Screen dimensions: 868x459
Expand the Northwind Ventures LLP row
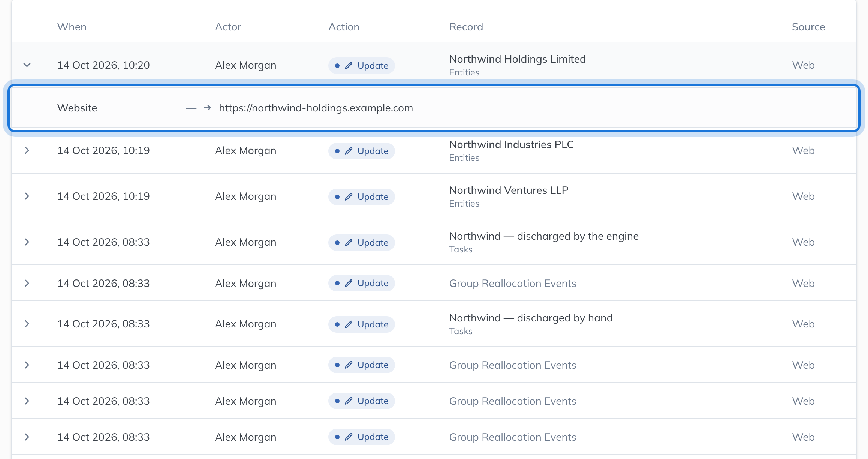point(27,196)
